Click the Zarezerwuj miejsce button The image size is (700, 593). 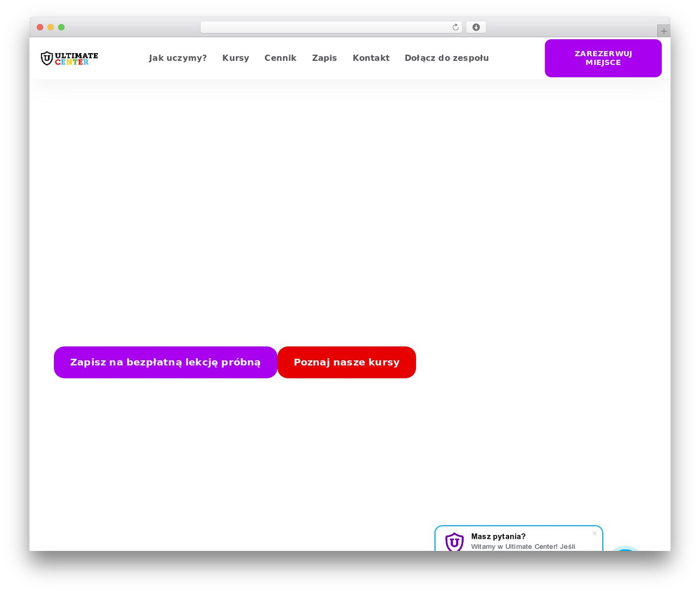603,58
